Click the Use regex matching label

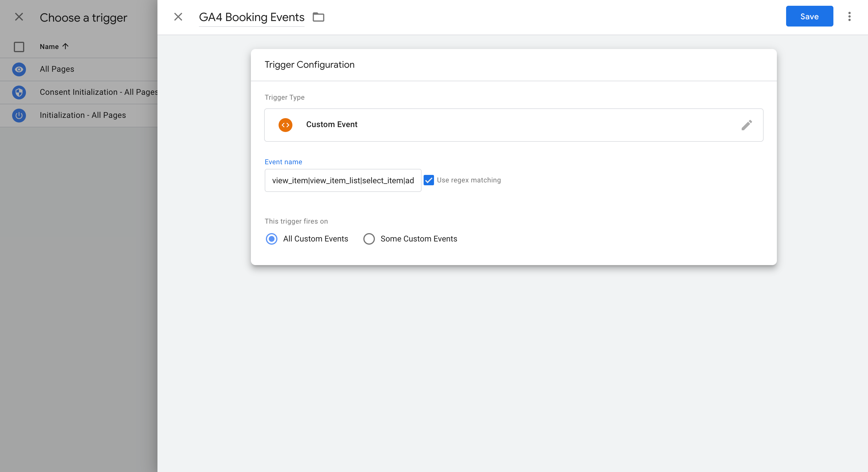(x=469, y=180)
